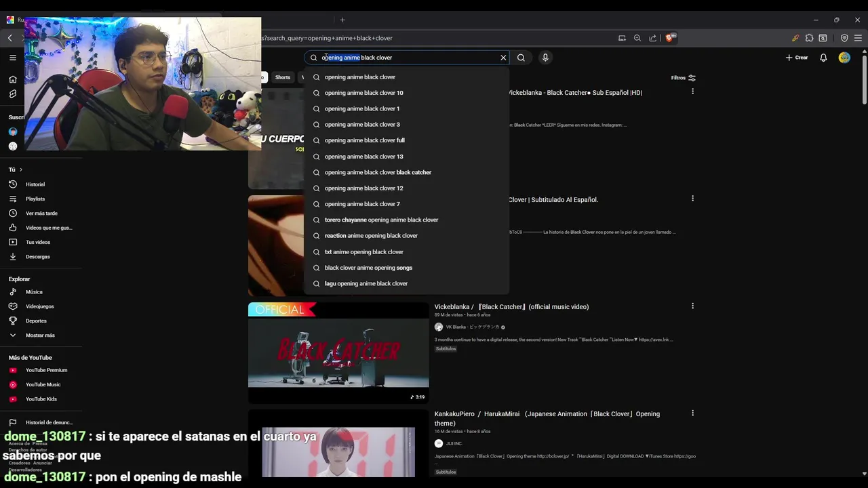
Task: Open Ver más tarde in sidebar
Action: (41, 213)
